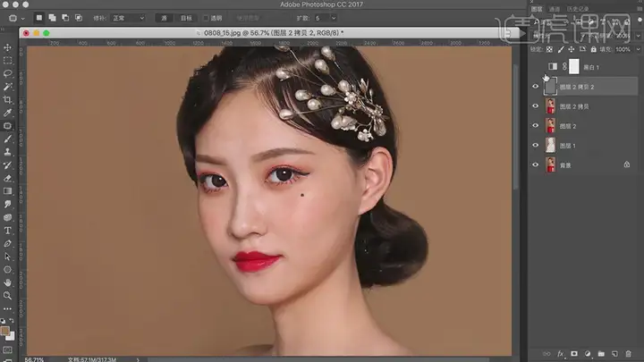Select the 图层 1 layer thumbnail
This screenshot has width=644, height=362.
[x=550, y=146]
